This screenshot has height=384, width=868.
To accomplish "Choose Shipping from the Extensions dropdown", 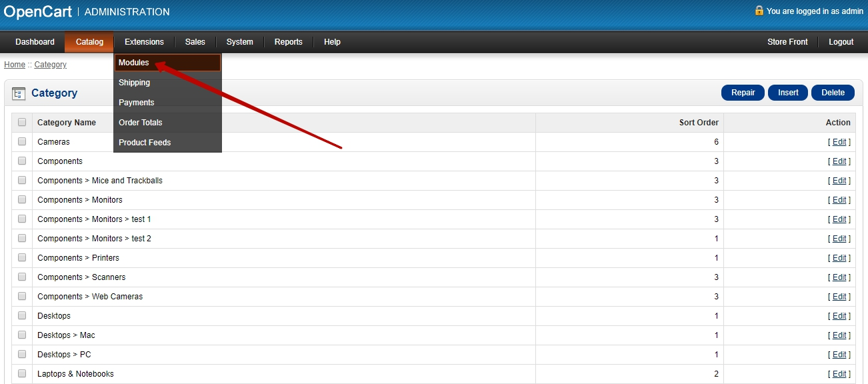I will 167,83.
